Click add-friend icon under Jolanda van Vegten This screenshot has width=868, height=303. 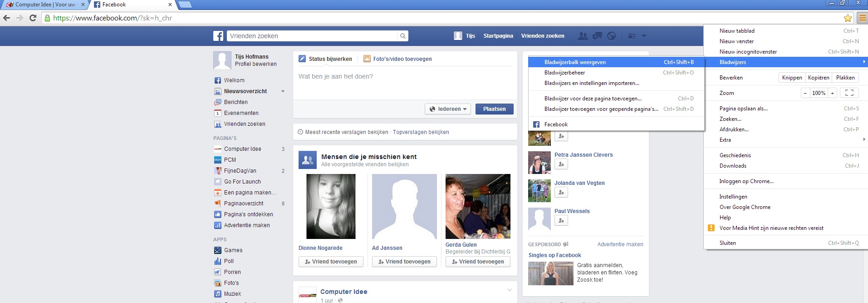[x=561, y=193]
